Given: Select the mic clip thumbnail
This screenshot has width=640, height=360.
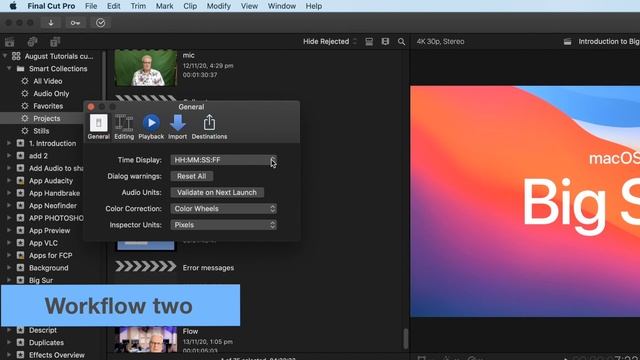Looking at the screenshot, I should pos(146,68).
